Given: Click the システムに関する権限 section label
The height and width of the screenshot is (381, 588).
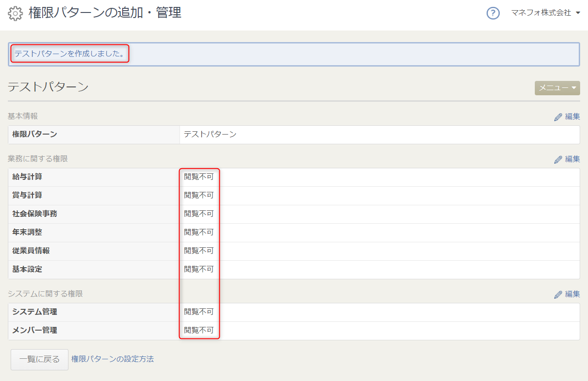Looking at the screenshot, I should click(x=45, y=294).
